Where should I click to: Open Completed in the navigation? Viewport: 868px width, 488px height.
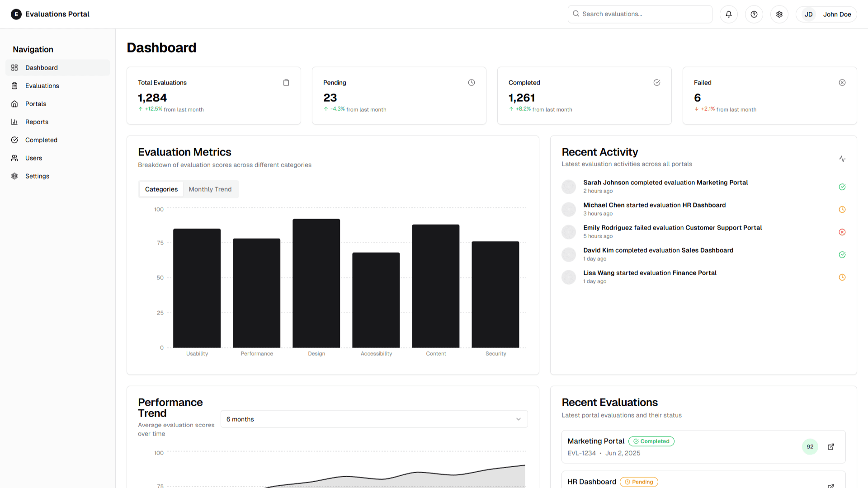(x=57, y=140)
